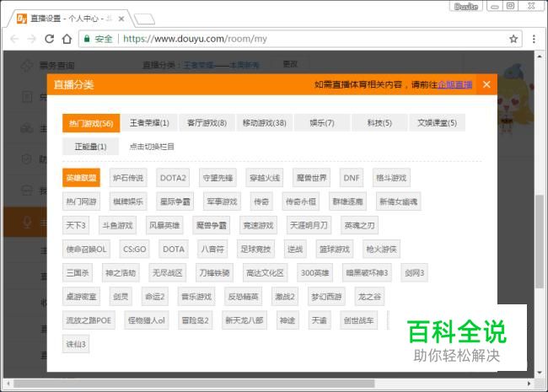The image size is (548, 392).
Task: Switch to 正能量(1) tab
Action: (90, 147)
